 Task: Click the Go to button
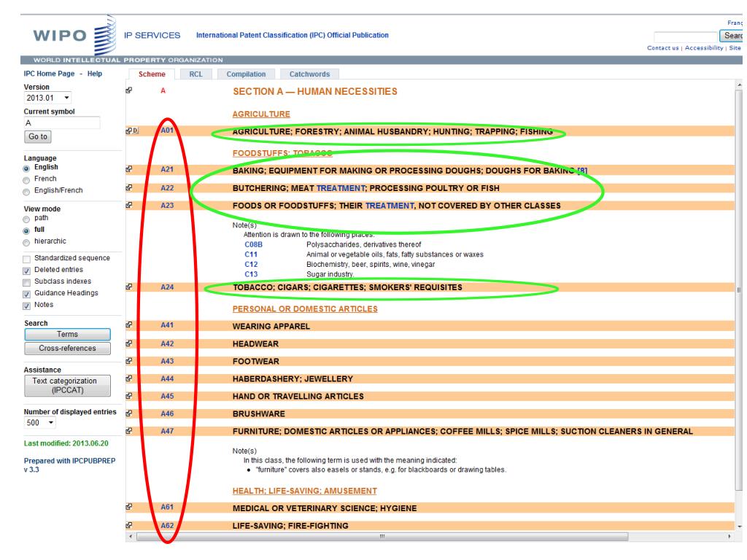coord(38,136)
